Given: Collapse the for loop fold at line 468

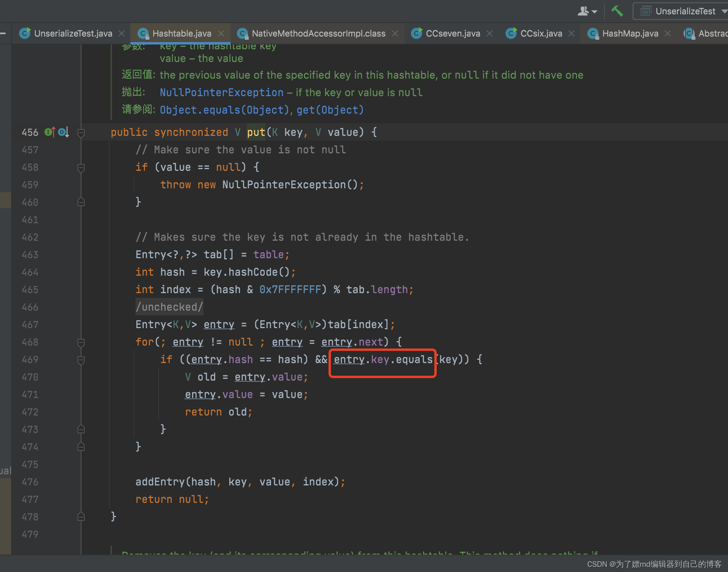Looking at the screenshot, I should 81,342.
